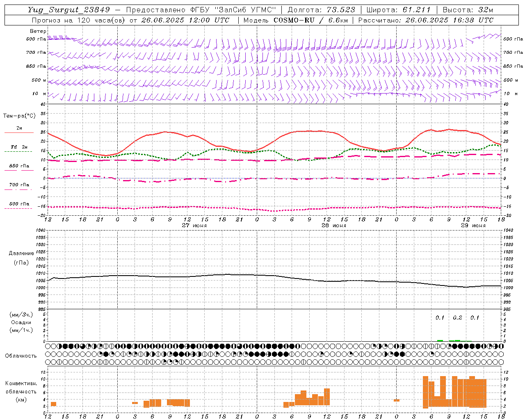Click the (мм/1ч.) precipitation unit label
Image resolution: width=525 pixels, height=420 pixels.
point(21,330)
